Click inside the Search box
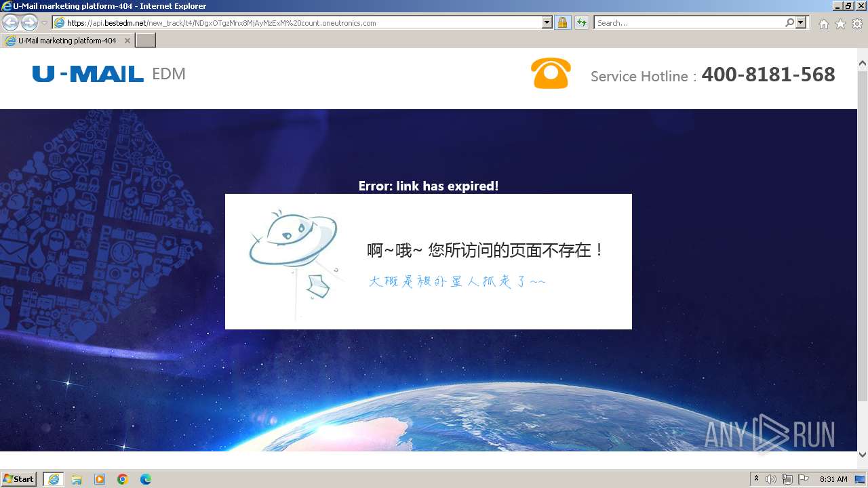 coord(688,22)
